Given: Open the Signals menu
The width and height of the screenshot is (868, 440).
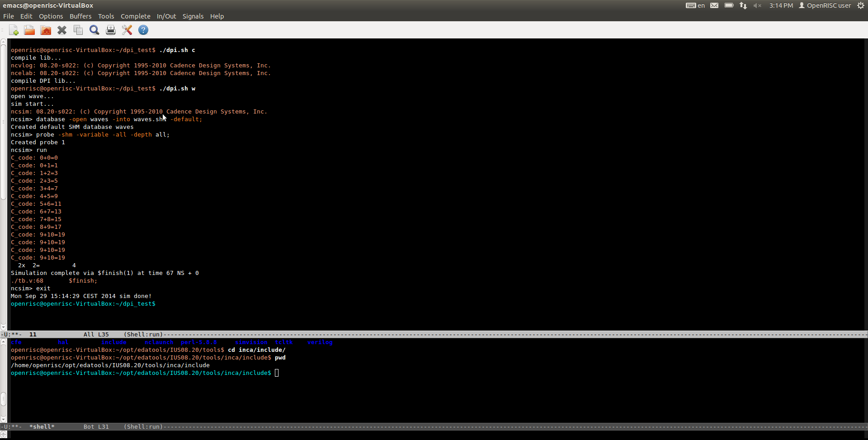Looking at the screenshot, I should click(x=193, y=16).
